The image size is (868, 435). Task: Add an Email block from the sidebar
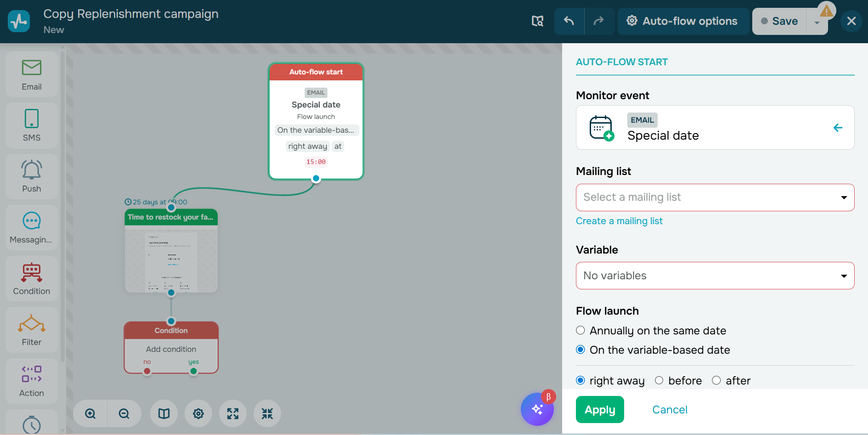click(x=32, y=75)
